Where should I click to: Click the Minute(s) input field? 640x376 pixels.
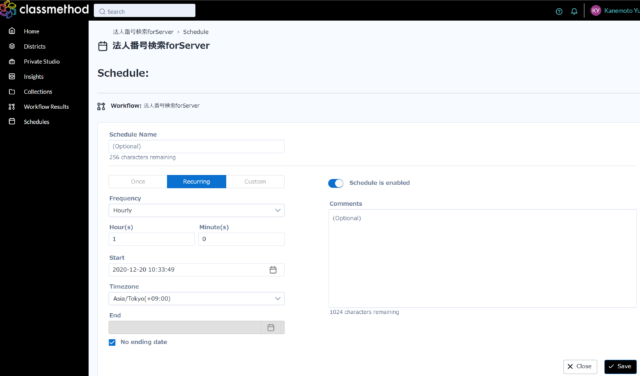pos(241,239)
